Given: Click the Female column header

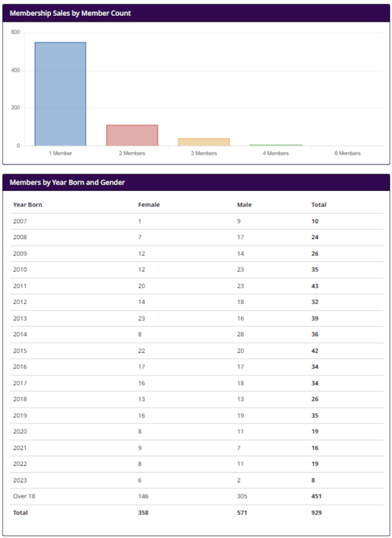Looking at the screenshot, I should click(149, 205).
